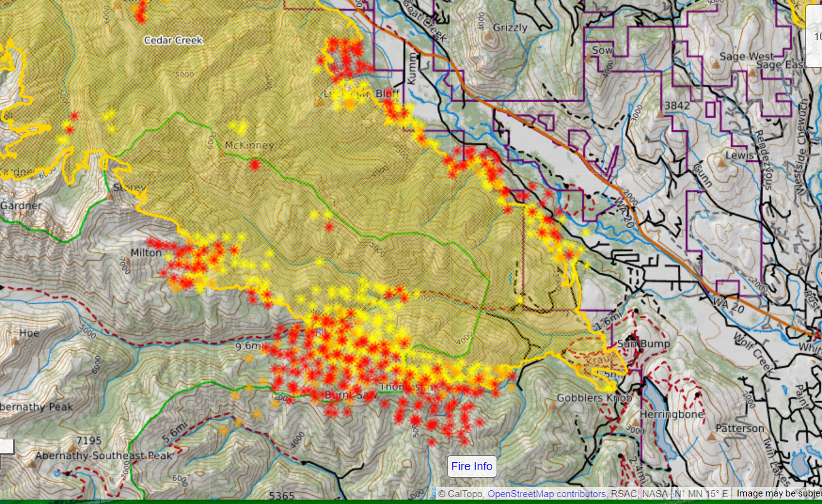Click the McKinney map label
This screenshot has height=504, width=822.
[249, 145]
